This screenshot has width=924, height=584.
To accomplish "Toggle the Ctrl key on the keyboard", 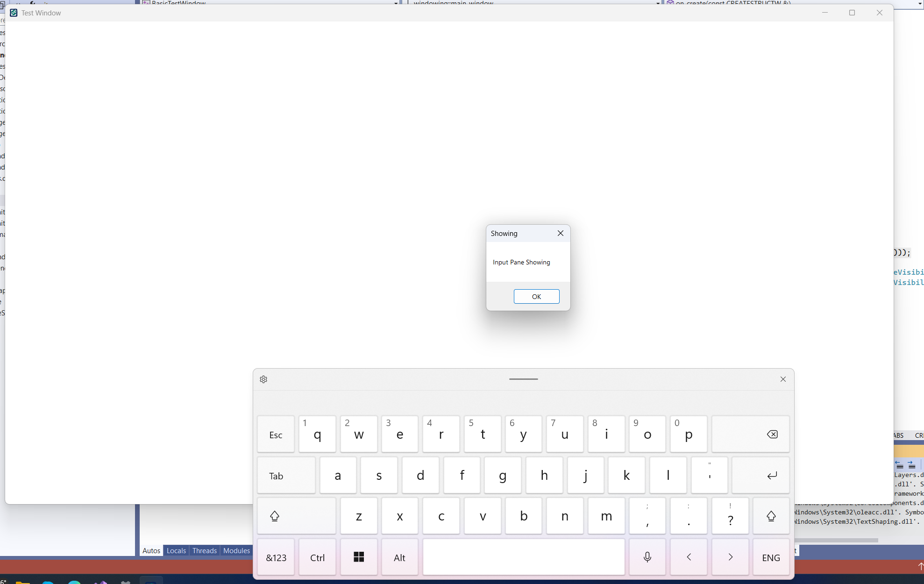I will pyautogui.click(x=317, y=557).
